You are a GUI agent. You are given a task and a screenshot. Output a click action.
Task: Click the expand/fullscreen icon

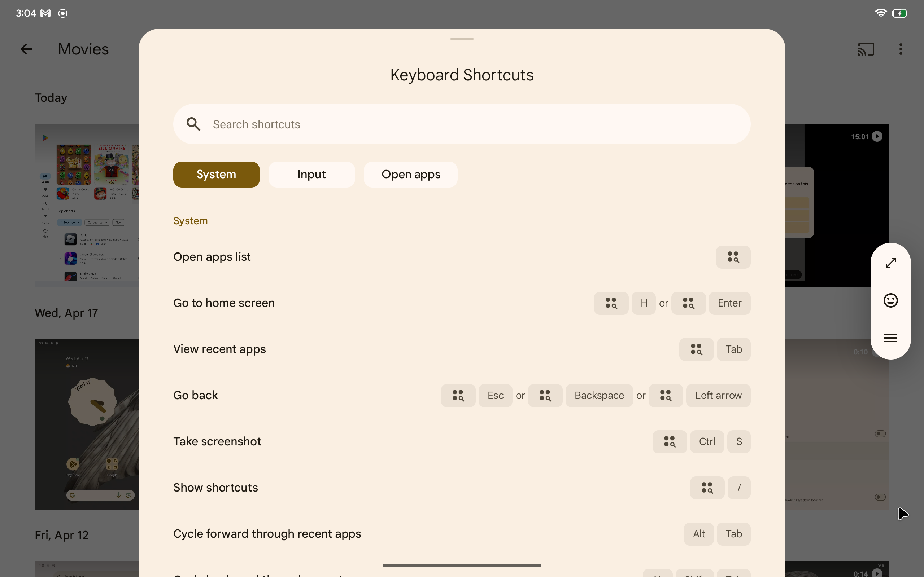(x=891, y=263)
